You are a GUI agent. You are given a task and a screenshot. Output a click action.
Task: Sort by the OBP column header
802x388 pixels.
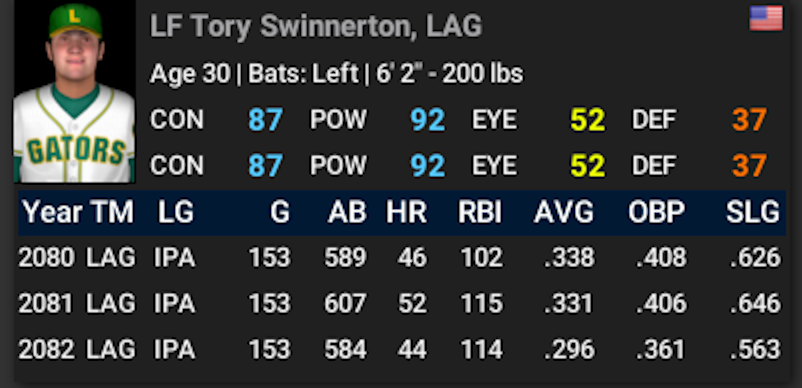click(656, 212)
